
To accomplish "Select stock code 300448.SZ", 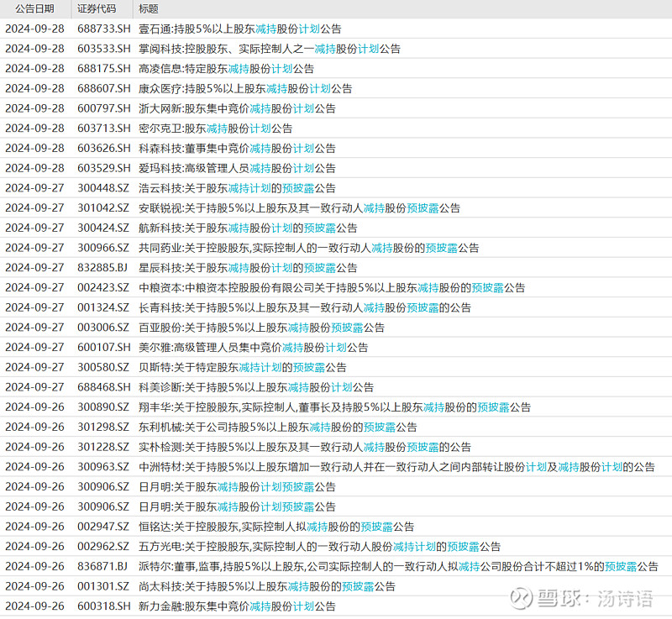I will (102, 188).
